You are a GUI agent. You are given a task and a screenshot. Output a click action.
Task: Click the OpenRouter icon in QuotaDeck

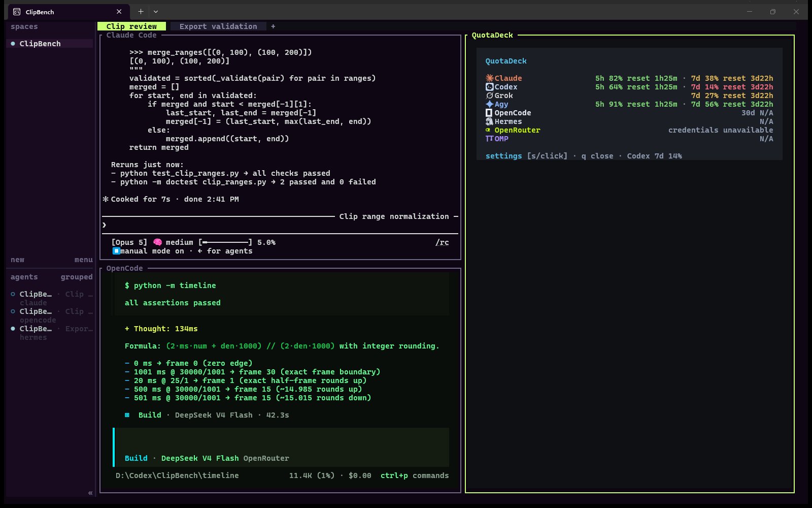coord(488,130)
